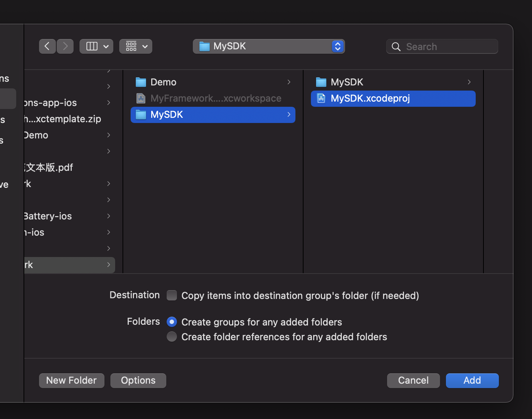Open the item grouping grid menu
The image size is (532, 419).
[x=136, y=46]
